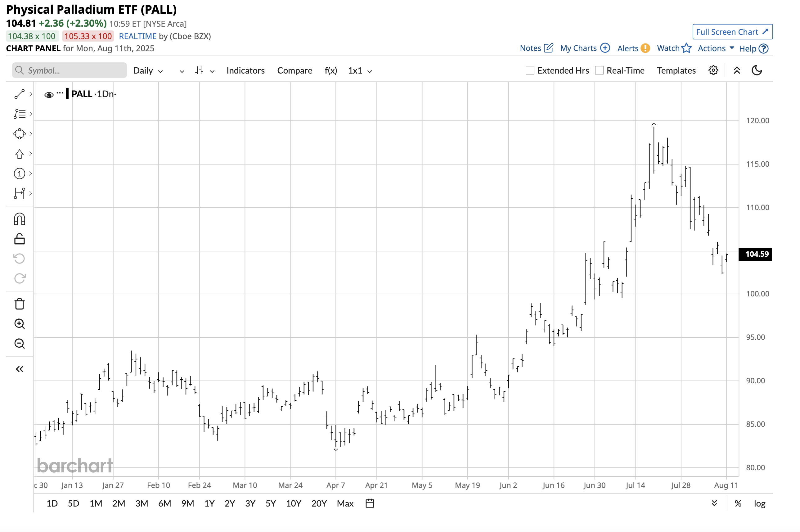Switch to dark mode moon icon

pos(757,70)
